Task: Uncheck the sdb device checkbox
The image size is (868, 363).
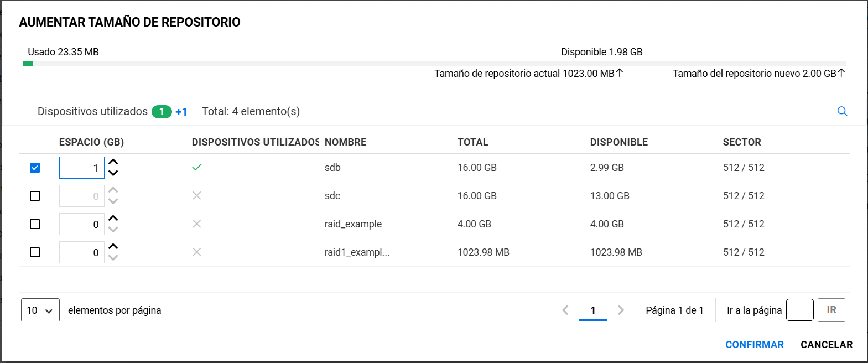Action: coord(35,168)
